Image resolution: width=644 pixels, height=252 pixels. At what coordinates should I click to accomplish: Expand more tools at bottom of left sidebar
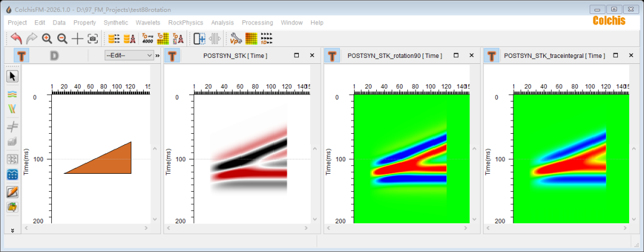click(13, 230)
